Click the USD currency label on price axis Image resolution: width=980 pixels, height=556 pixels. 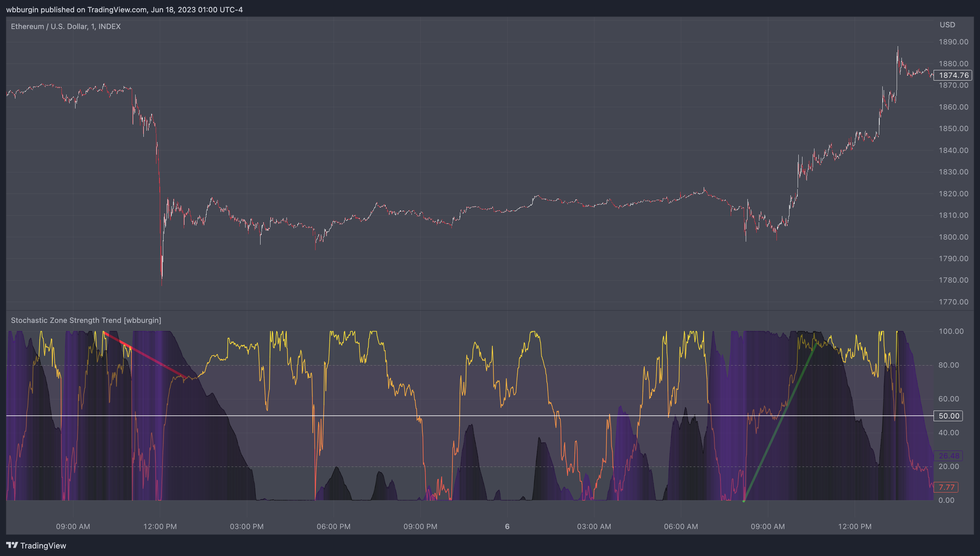point(947,25)
